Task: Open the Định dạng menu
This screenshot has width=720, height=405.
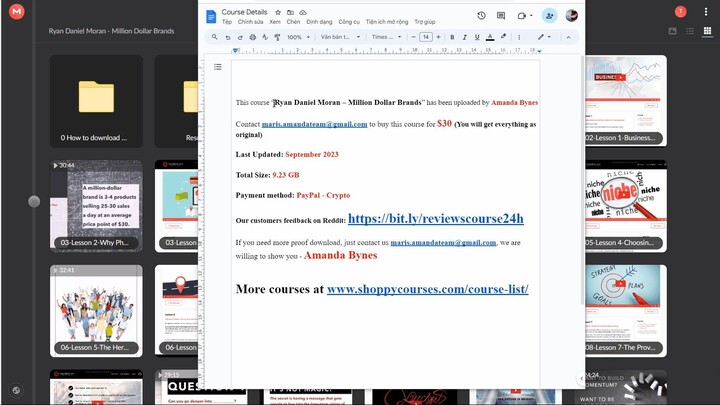Action: click(319, 21)
